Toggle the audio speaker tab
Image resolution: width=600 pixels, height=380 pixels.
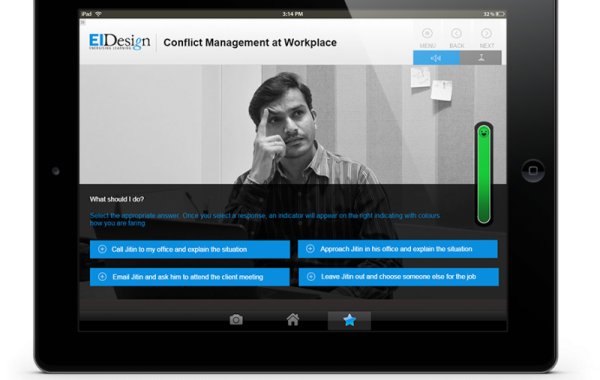[436, 58]
